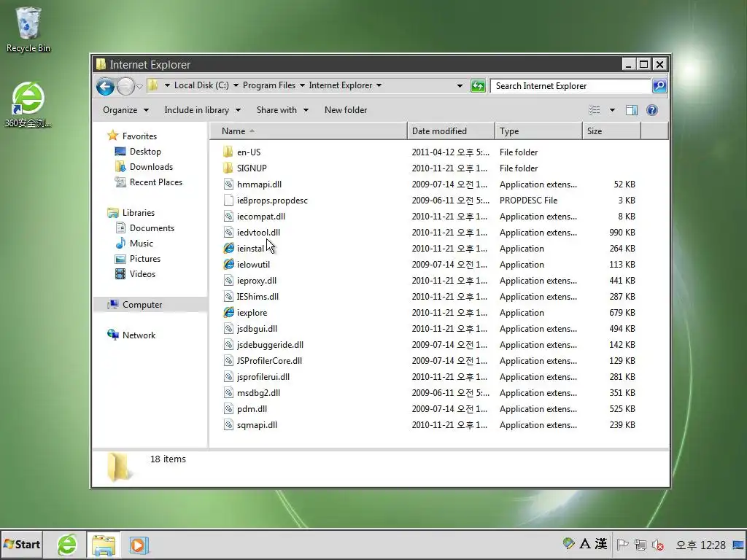Open the Pictures library

[x=145, y=259]
